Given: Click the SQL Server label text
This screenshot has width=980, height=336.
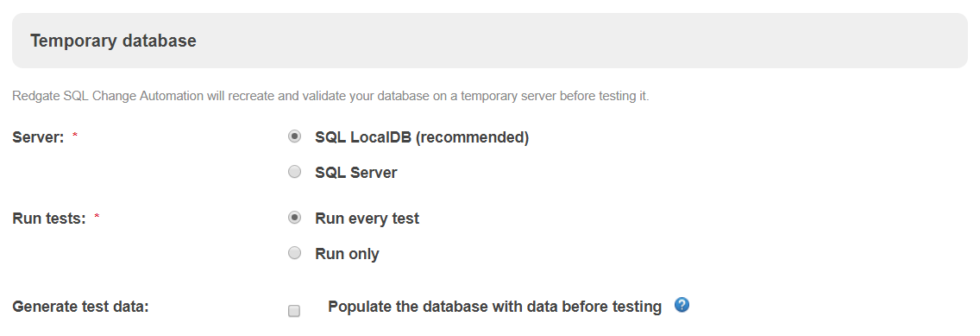Looking at the screenshot, I should tap(356, 173).
